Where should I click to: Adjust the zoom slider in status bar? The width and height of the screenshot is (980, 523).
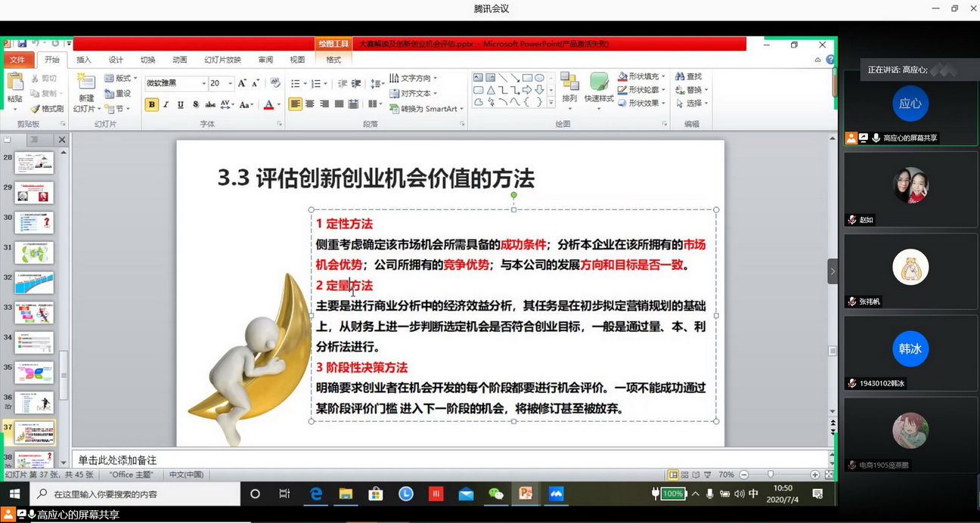coord(771,475)
